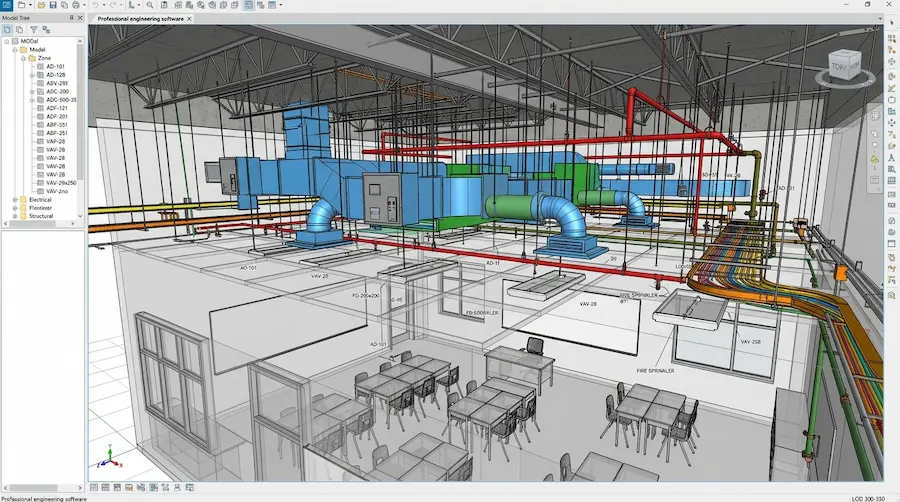
Task: Select VAV-2no in the Model Tree
Action: tap(57, 191)
